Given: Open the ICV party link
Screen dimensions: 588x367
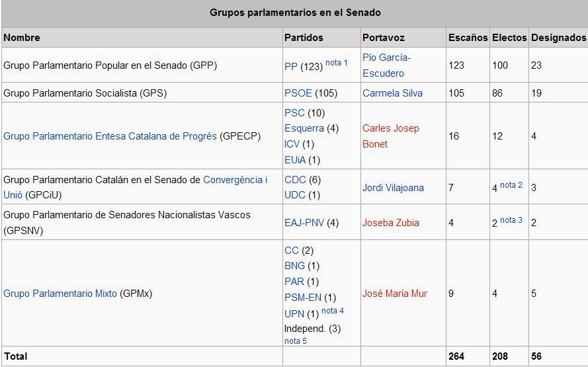Looking at the screenshot, I should [x=292, y=144].
